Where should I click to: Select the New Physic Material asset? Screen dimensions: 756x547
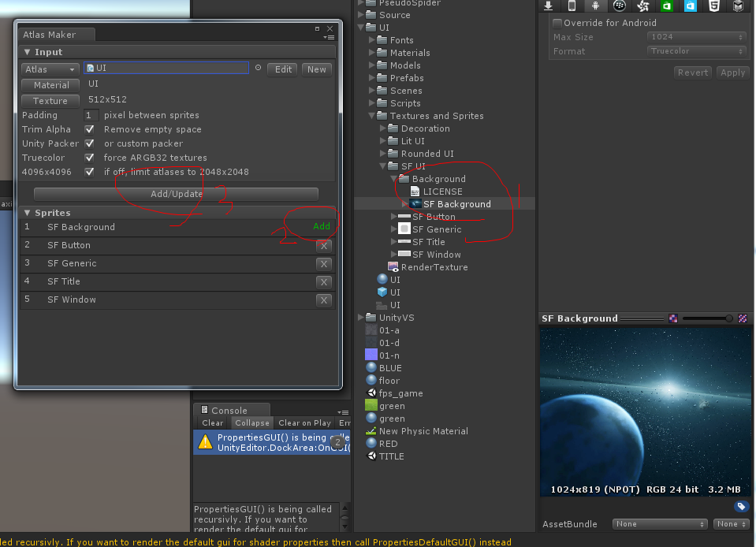coord(417,431)
